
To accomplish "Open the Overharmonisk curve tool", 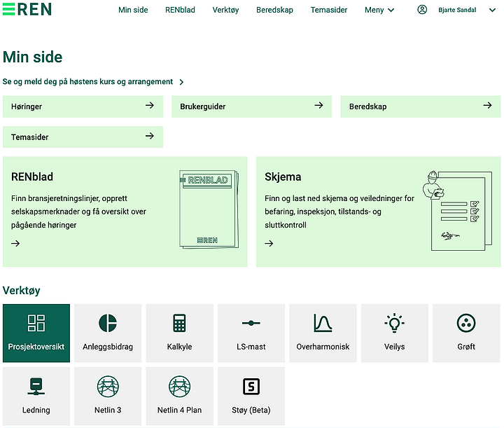I will coord(323,333).
